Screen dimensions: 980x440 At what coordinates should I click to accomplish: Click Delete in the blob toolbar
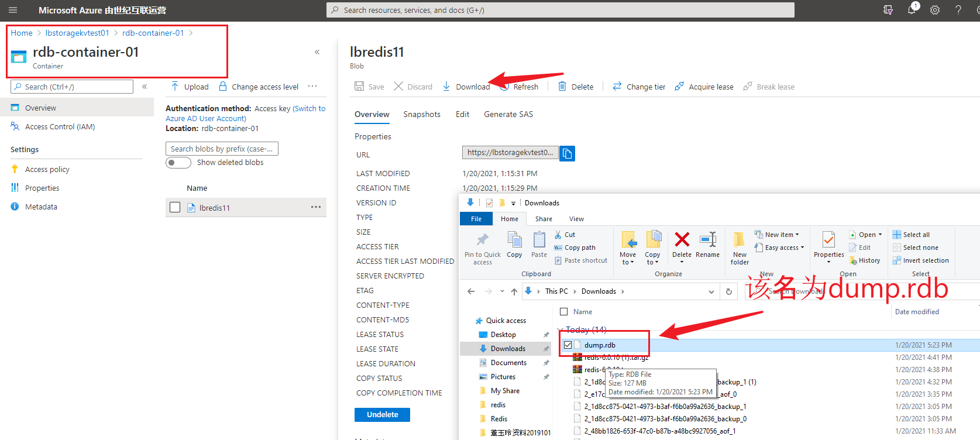(x=576, y=87)
